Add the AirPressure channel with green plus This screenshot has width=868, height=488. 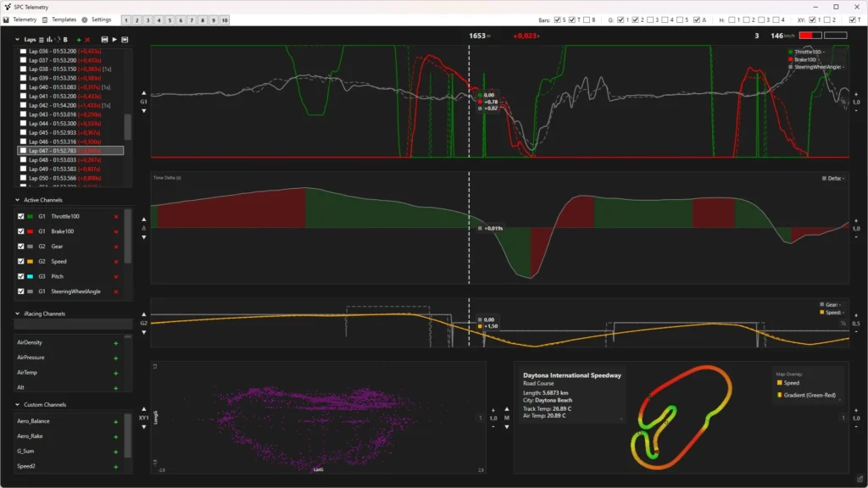(116, 358)
